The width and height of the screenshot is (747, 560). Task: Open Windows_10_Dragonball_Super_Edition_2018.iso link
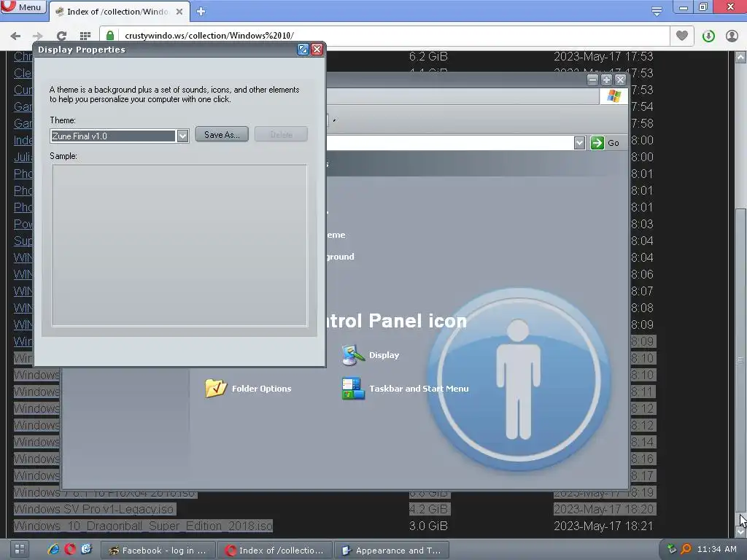pyautogui.click(x=143, y=526)
